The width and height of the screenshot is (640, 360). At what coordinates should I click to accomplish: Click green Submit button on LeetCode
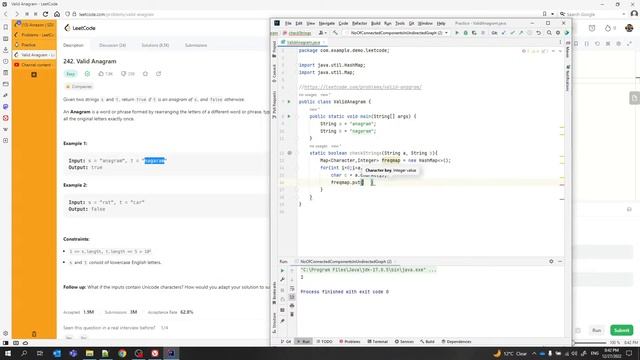(621, 330)
